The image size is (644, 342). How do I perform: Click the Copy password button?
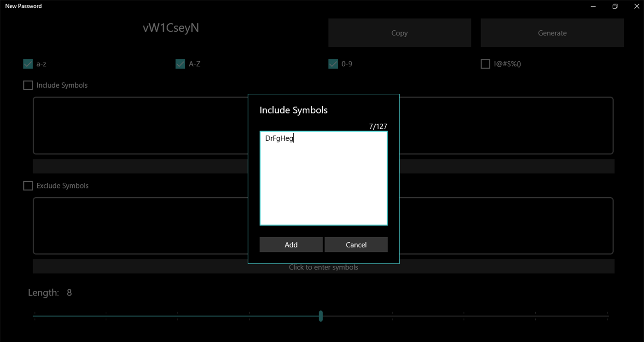(x=399, y=32)
